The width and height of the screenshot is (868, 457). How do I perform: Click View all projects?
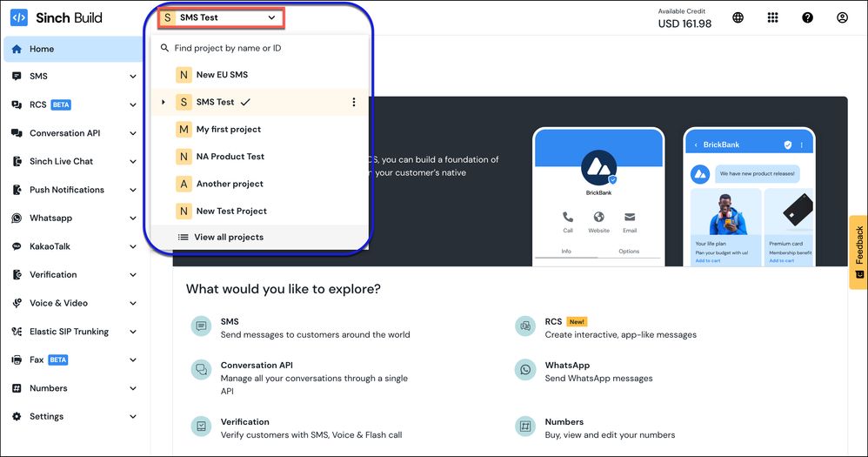click(x=260, y=237)
